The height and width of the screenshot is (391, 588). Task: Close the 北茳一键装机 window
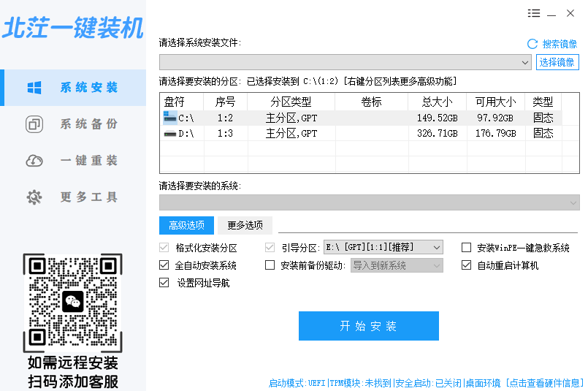coord(570,13)
